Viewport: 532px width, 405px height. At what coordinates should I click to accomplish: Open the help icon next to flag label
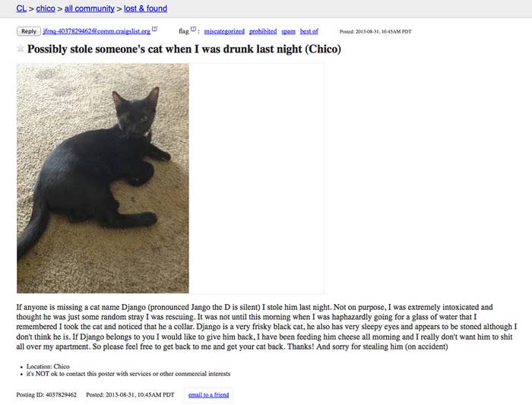pyautogui.click(x=193, y=29)
